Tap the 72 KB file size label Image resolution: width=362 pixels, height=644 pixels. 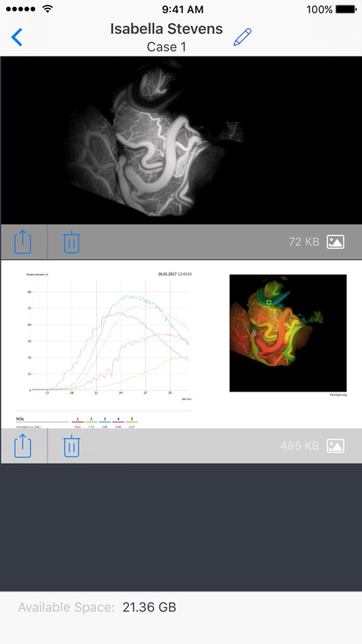(x=304, y=242)
